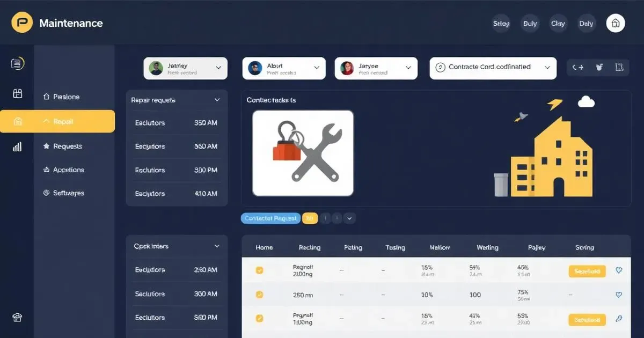Open the Jolhtey user dropdown
644x338 pixels.
pos(186,68)
